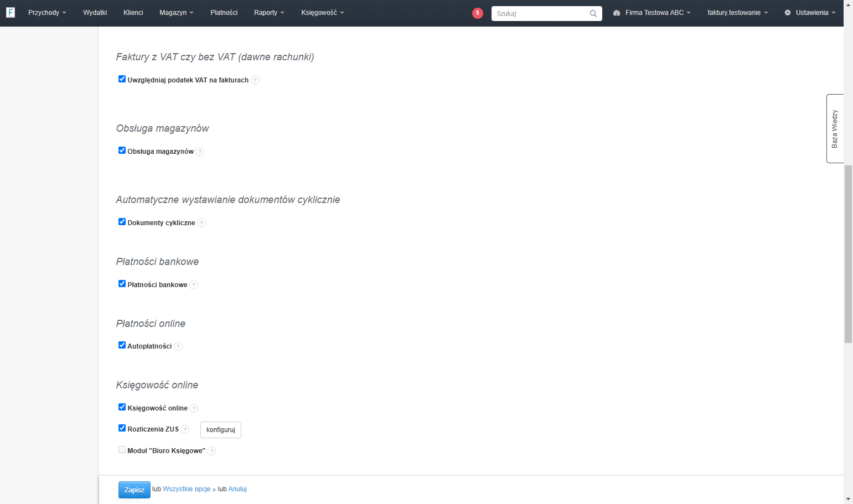Open the red notifications badge showing 5
853x504 pixels.
click(x=478, y=13)
